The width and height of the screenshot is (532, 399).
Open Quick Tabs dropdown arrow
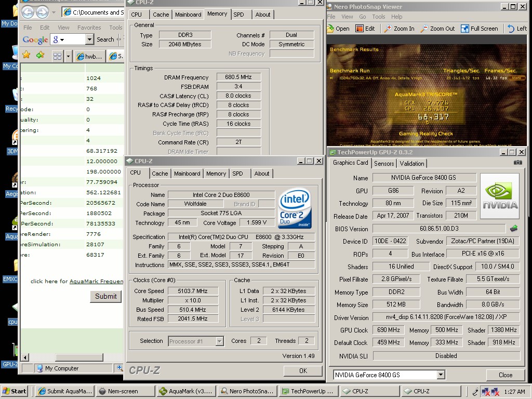[68, 56]
